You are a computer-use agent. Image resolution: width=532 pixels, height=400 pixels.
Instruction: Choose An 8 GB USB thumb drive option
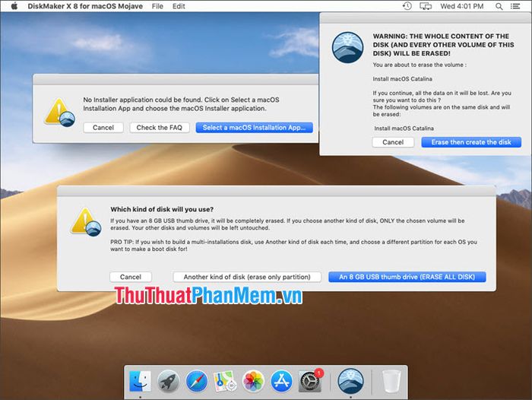coord(407,277)
